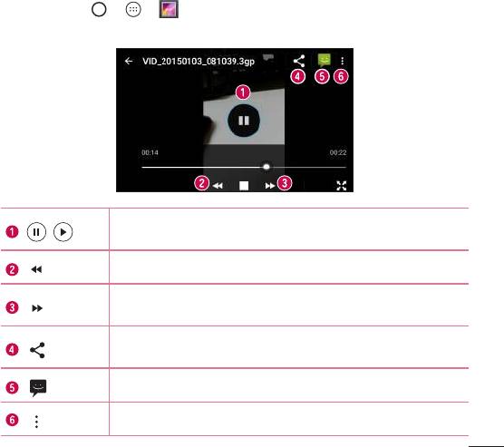Go back using the arrow beside filename
This screenshot has height=447, width=504.
tap(129, 61)
